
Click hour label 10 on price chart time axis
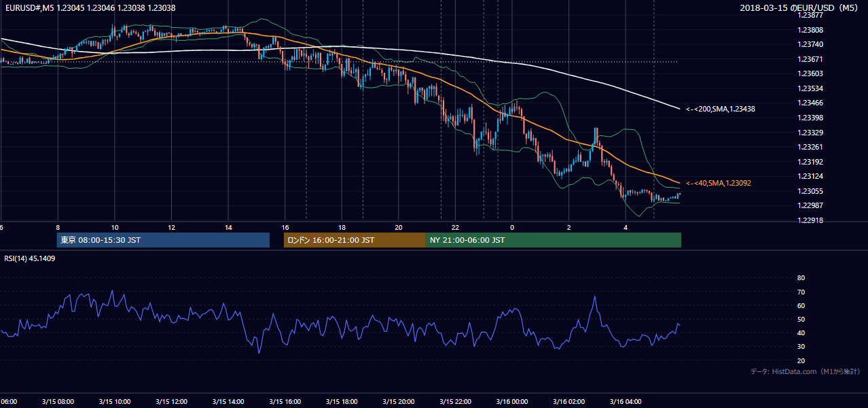pyautogui.click(x=115, y=227)
